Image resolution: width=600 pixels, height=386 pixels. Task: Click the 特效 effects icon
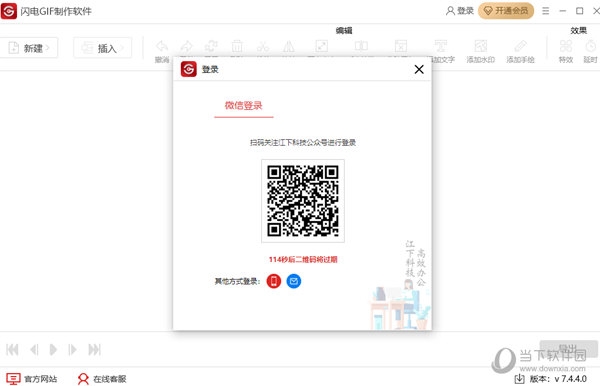point(566,47)
